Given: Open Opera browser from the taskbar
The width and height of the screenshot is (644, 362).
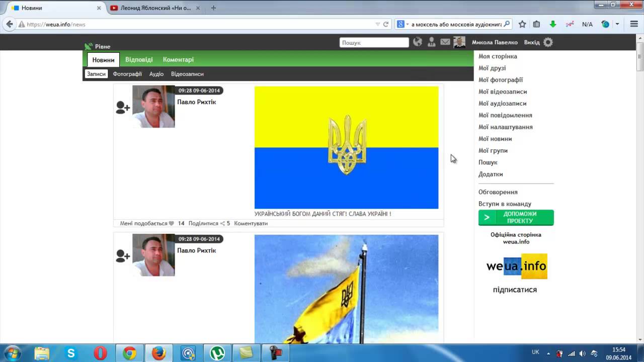Looking at the screenshot, I should click(100, 353).
